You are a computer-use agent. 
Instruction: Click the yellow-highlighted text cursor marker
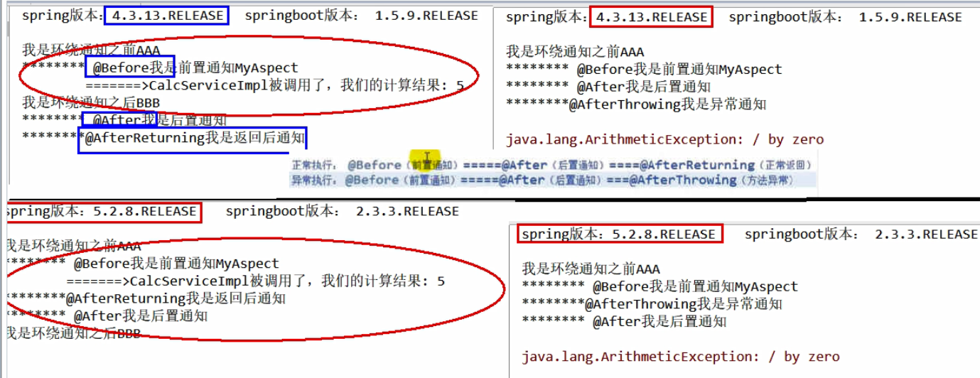tap(426, 158)
